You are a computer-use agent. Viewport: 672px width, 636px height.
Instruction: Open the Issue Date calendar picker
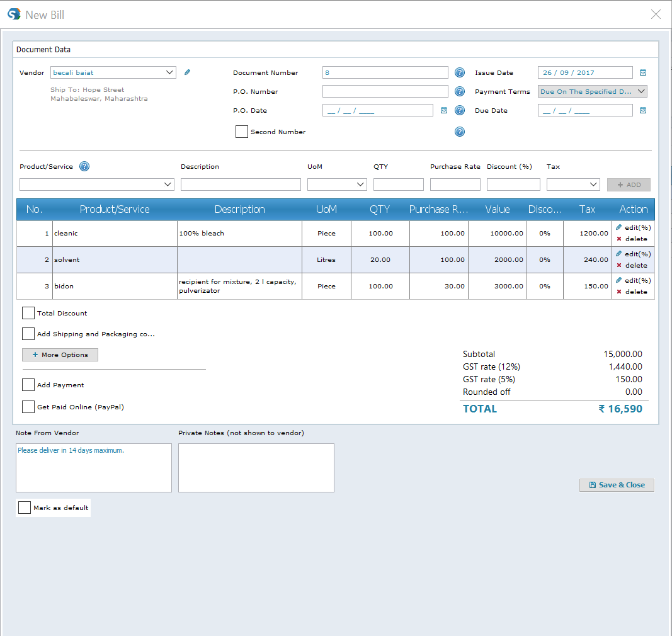point(643,72)
